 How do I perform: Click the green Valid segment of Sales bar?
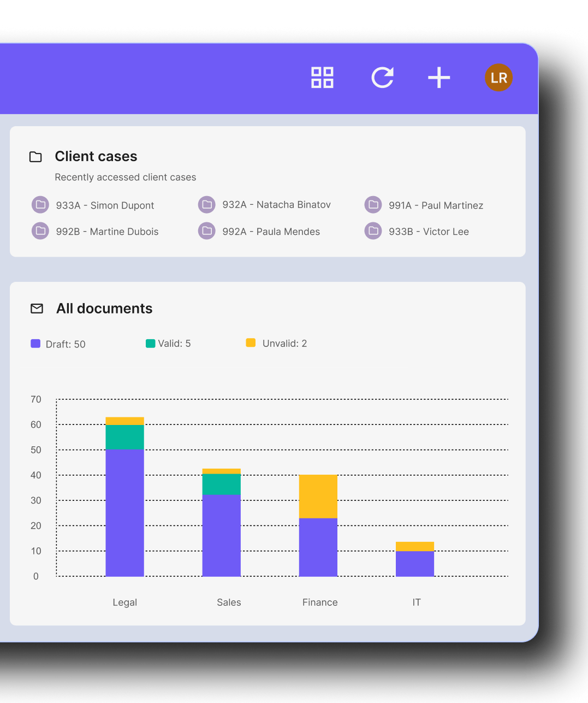(x=221, y=484)
